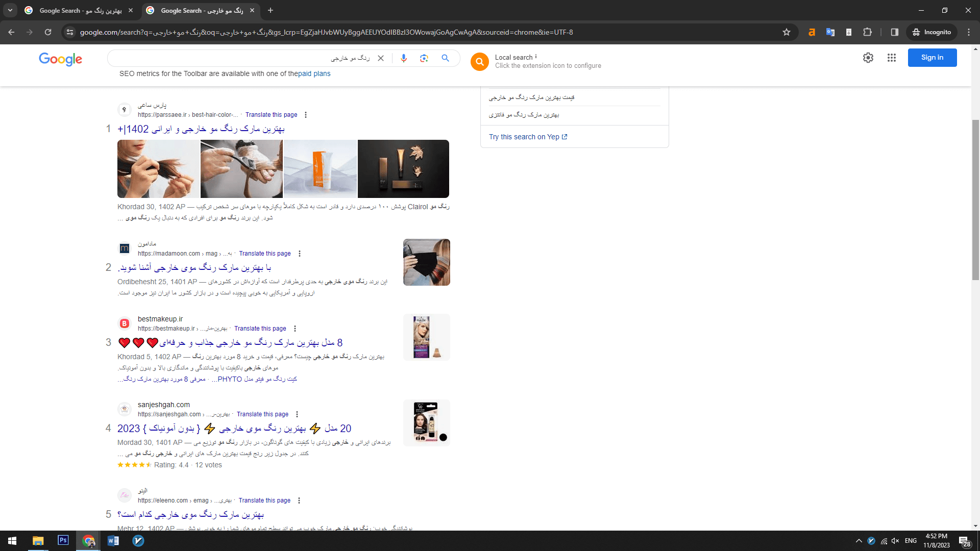Open the eleeno.com result title
The image size is (980, 551).
[190, 514]
